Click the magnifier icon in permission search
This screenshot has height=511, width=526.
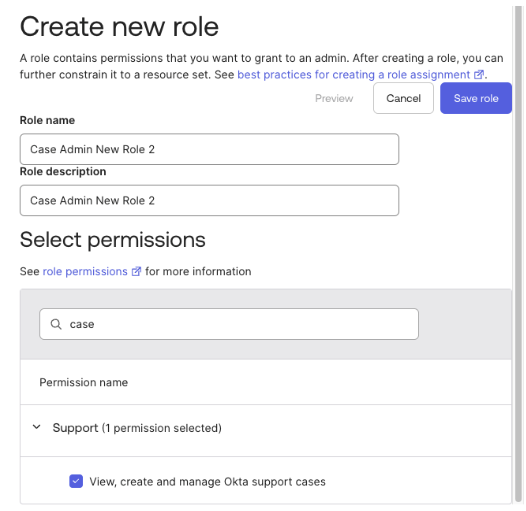click(56, 324)
